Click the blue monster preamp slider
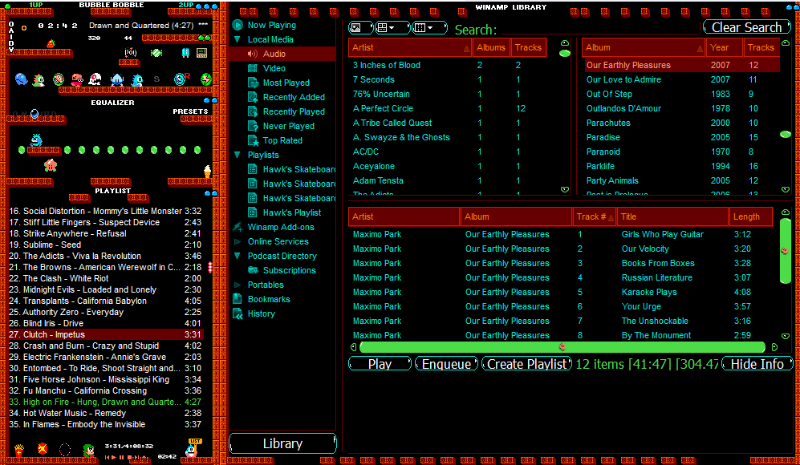Viewport: 800px width, 465px height. pos(36,139)
